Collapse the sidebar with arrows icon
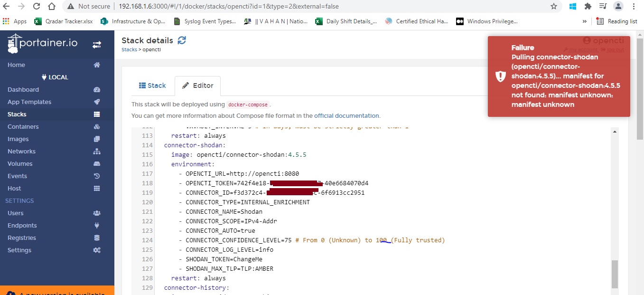This screenshot has height=295, width=644. [97, 44]
